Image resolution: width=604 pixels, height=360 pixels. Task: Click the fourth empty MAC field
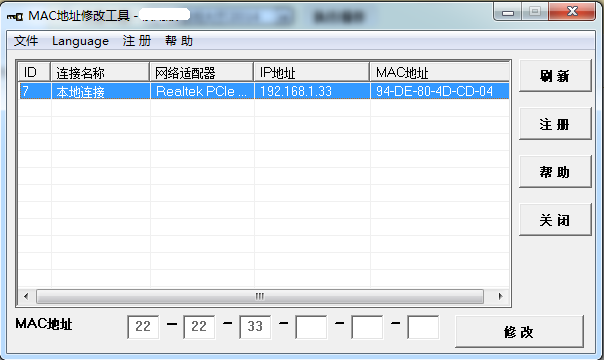coord(311,327)
